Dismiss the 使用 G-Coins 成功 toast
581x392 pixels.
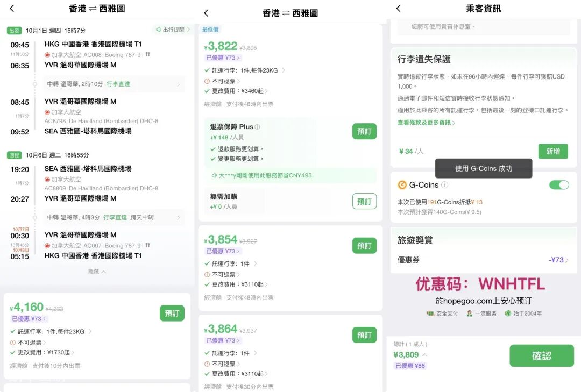(x=484, y=169)
